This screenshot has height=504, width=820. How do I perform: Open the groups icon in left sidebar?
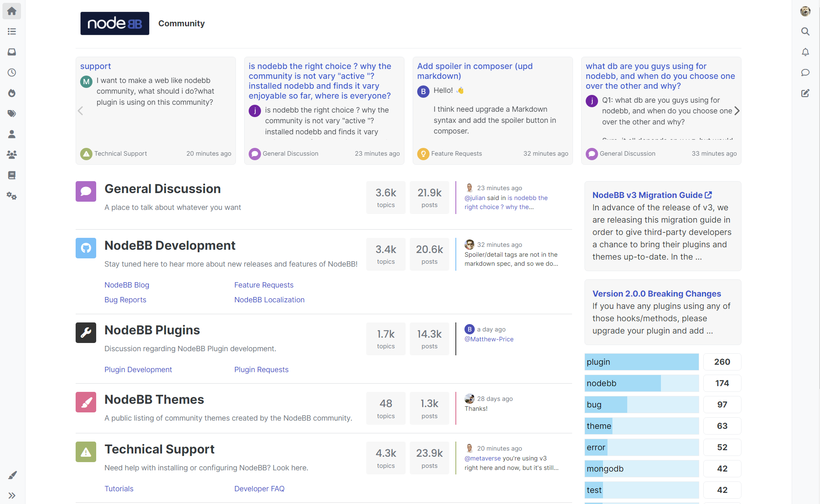(12, 155)
